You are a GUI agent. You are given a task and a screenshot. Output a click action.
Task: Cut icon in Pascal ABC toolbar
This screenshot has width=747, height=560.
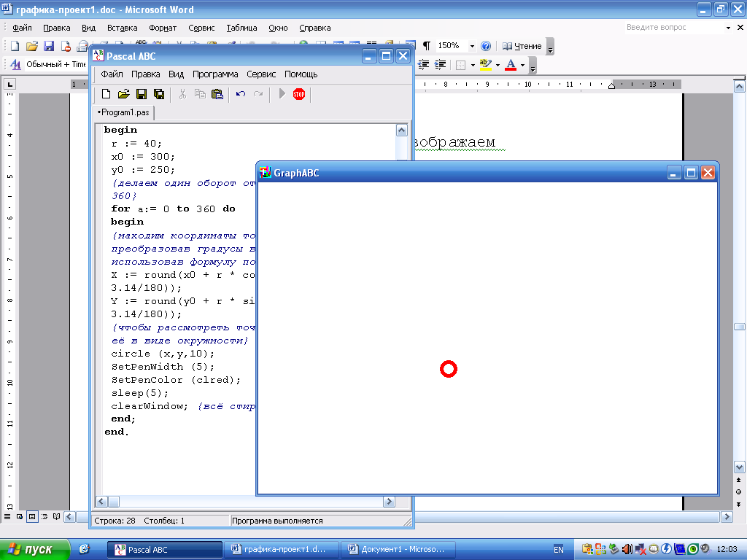click(182, 94)
